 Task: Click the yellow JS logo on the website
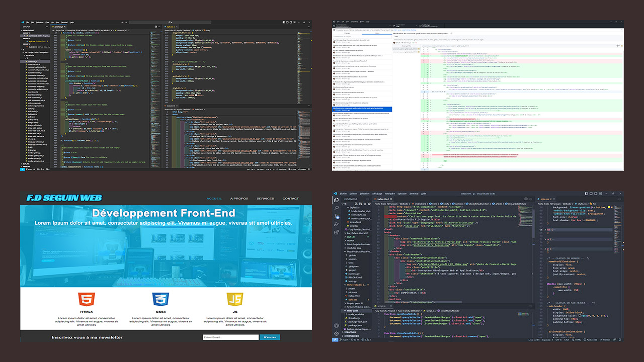pyautogui.click(x=234, y=300)
